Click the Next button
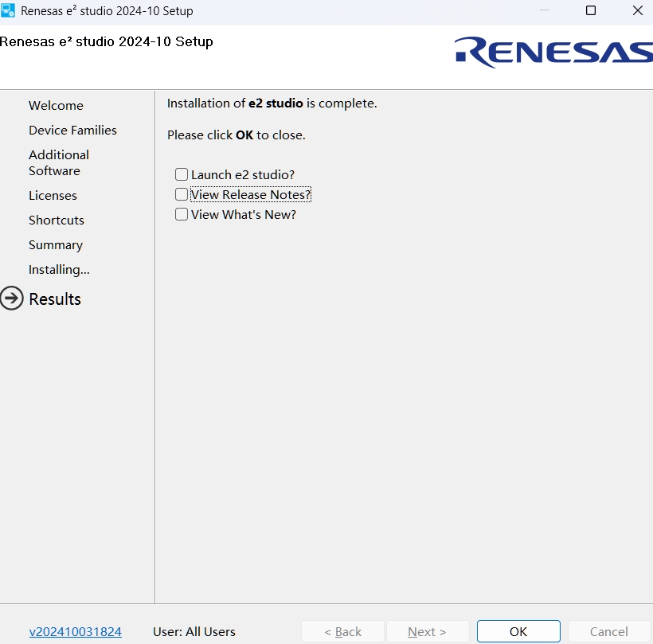Screen dimensions: 653x644 click(427, 631)
